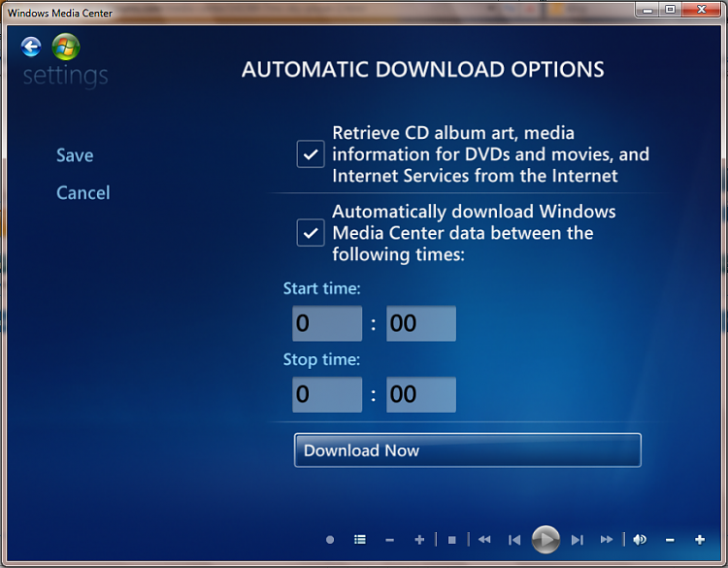The height and width of the screenshot is (568, 728).
Task: Click the Download Now button
Action: (x=468, y=451)
